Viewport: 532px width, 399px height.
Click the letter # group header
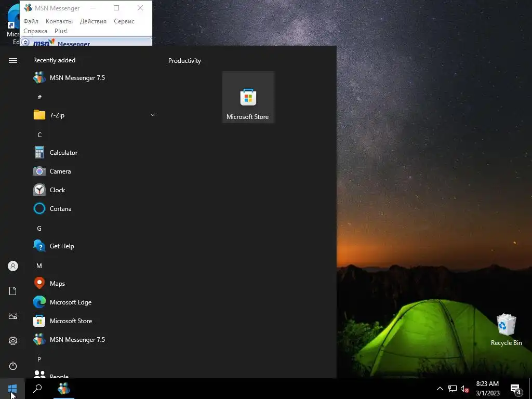39,97
